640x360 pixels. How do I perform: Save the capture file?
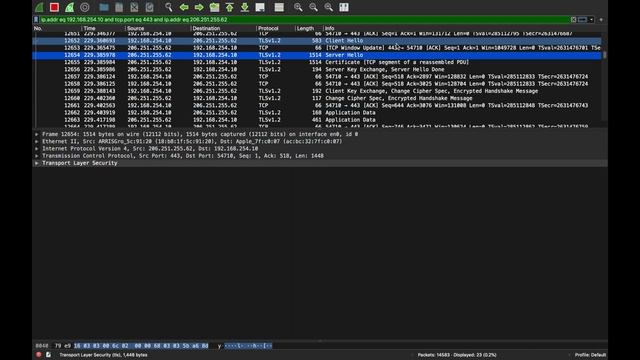click(119, 7)
